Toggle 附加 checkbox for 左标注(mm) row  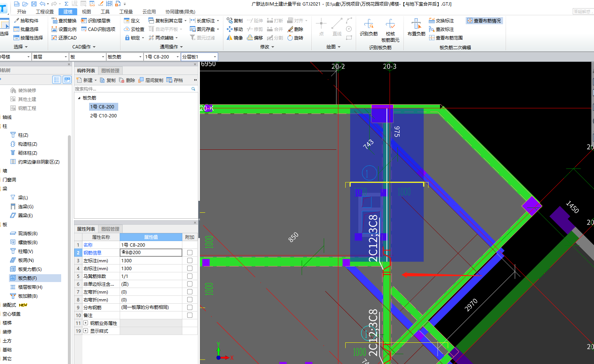pos(190,260)
